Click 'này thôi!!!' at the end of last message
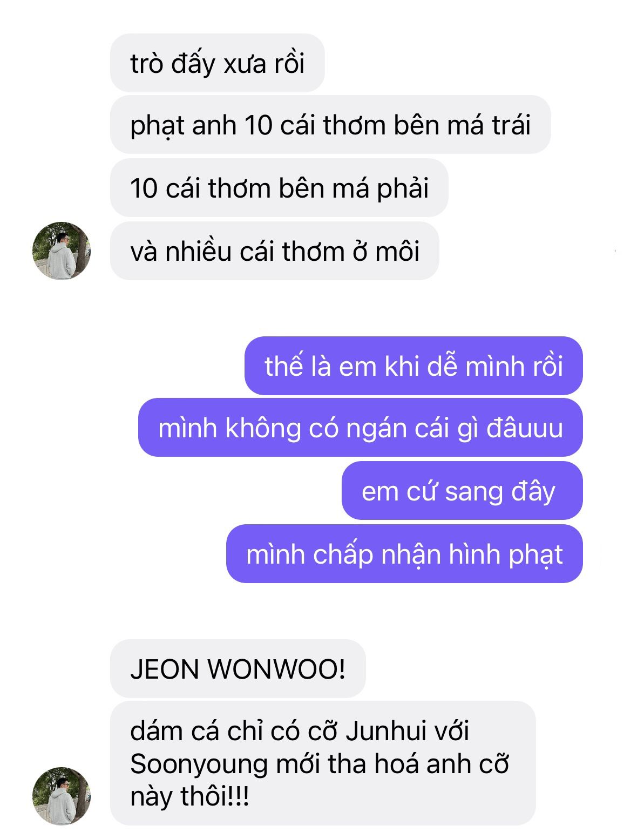This screenshot has width=644, height=839. [x=189, y=797]
